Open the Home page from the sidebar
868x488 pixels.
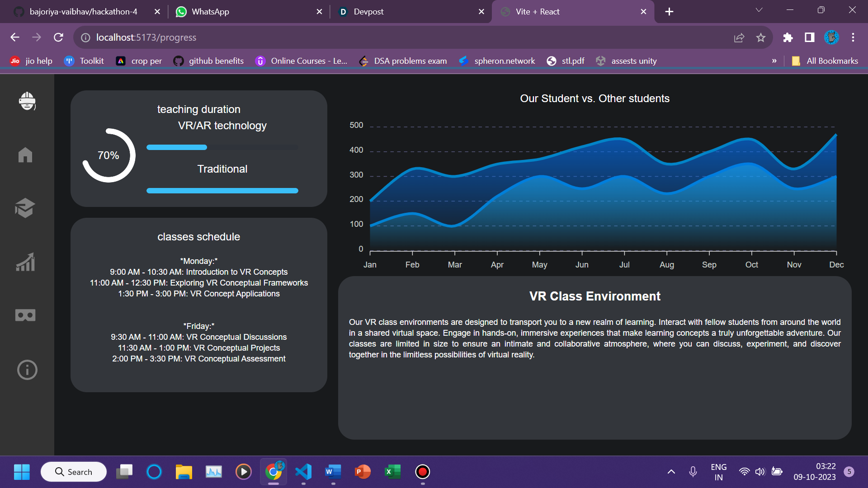point(25,155)
